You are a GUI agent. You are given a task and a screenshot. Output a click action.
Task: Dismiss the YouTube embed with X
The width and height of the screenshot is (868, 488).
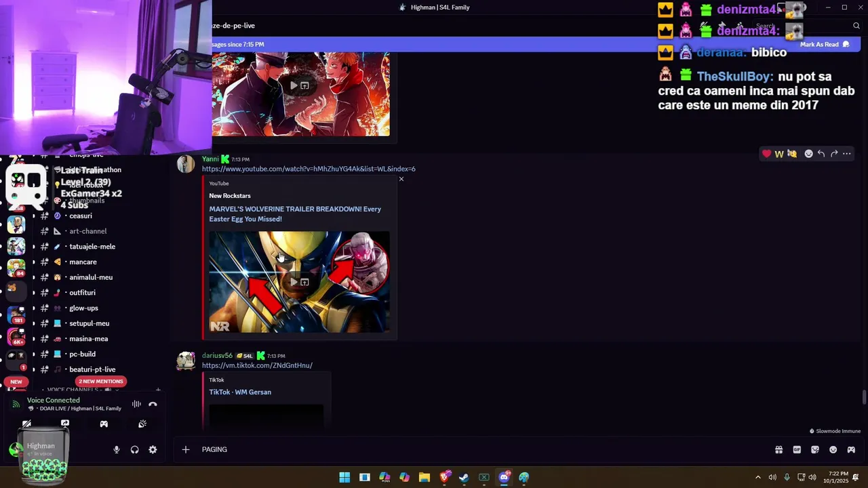pos(401,179)
